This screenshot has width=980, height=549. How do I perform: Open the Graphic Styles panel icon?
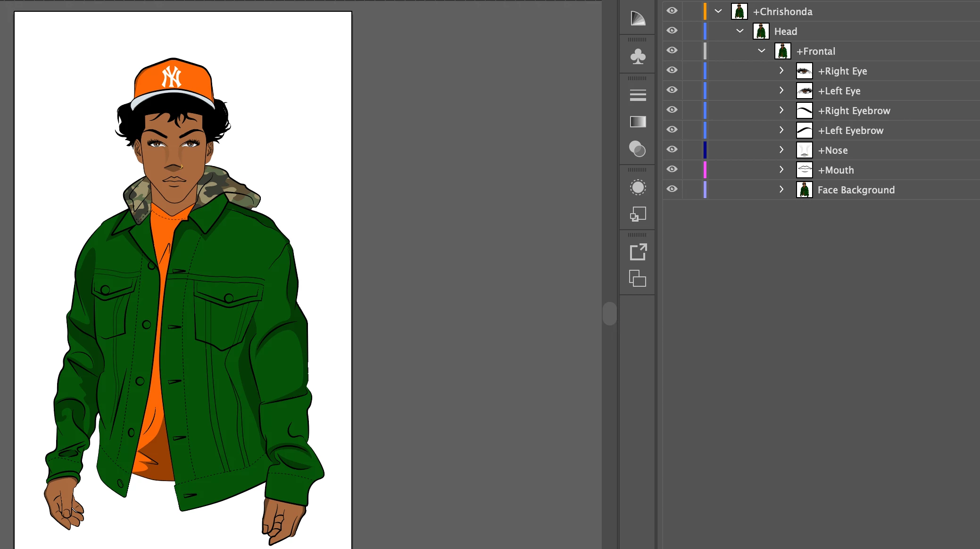pos(638,215)
